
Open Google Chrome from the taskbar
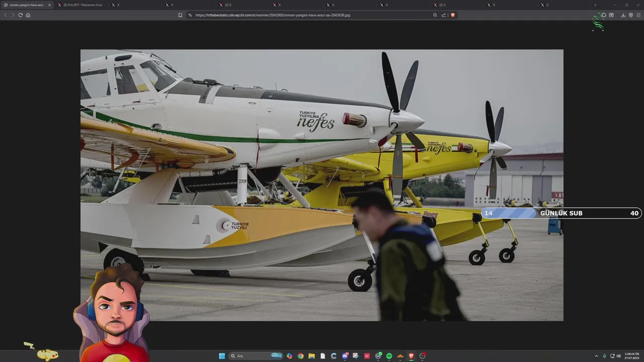300,356
